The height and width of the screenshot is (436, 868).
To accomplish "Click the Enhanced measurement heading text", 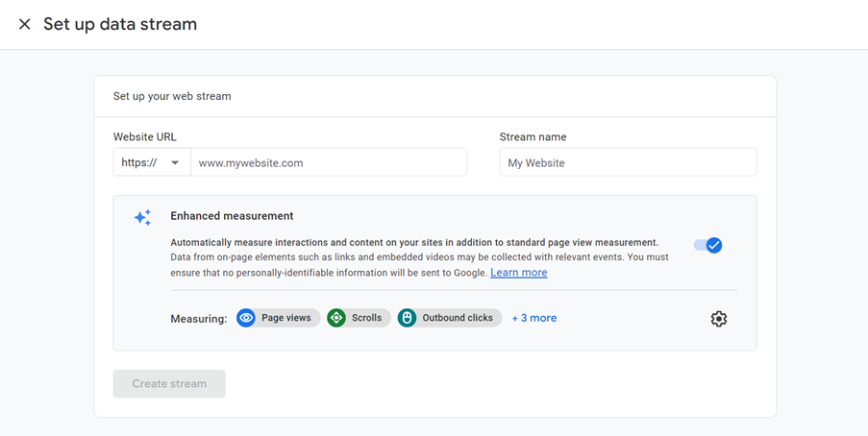I will 232,216.
